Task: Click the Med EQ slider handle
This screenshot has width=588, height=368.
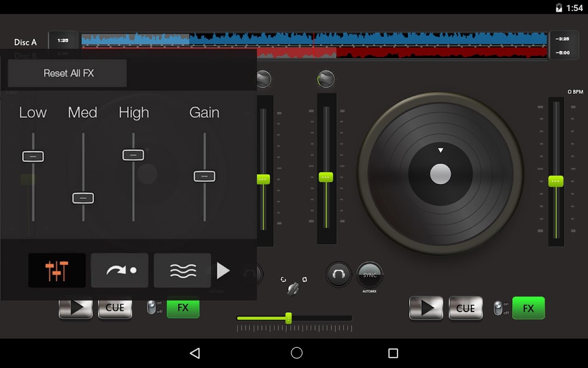Action: coord(83,198)
